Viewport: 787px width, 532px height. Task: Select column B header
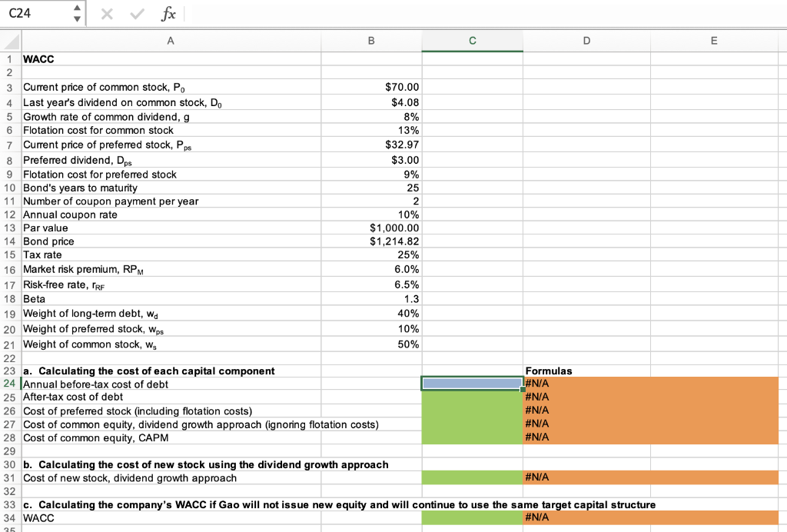pyautogui.click(x=371, y=40)
